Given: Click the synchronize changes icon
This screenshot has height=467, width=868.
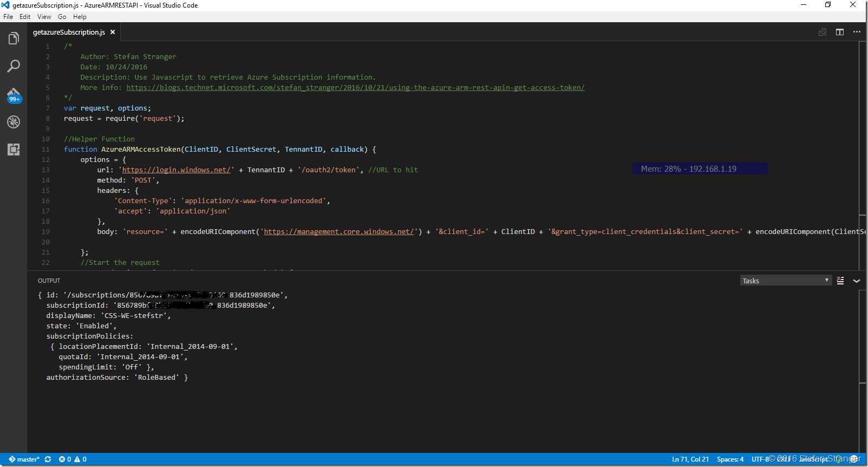Looking at the screenshot, I should (48, 459).
